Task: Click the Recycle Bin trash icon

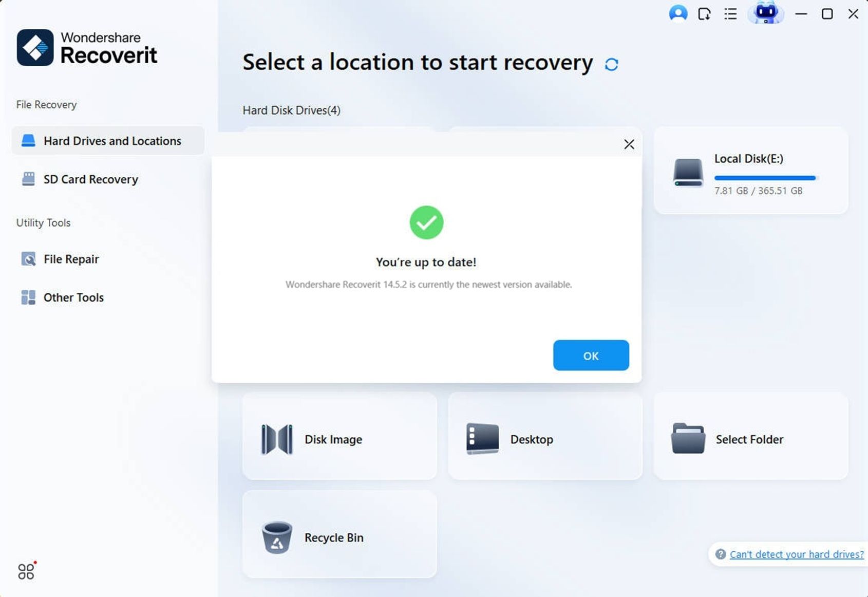Action: coord(277,537)
